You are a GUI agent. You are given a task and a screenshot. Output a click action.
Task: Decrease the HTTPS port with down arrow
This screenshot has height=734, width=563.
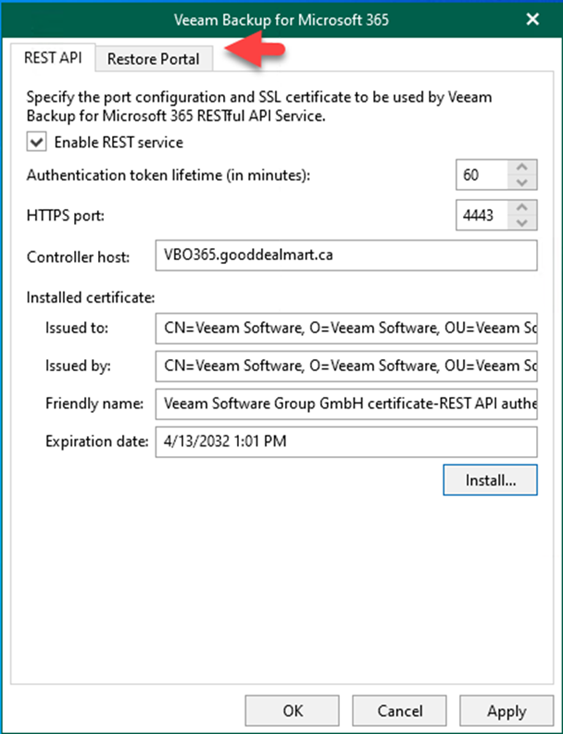point(522,223)
